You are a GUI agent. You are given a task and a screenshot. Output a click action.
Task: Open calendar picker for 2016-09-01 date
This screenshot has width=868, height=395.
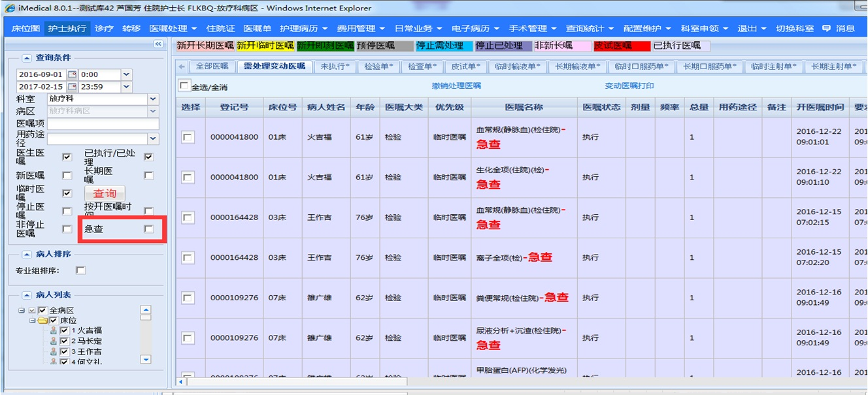click(x=73, y=74)
